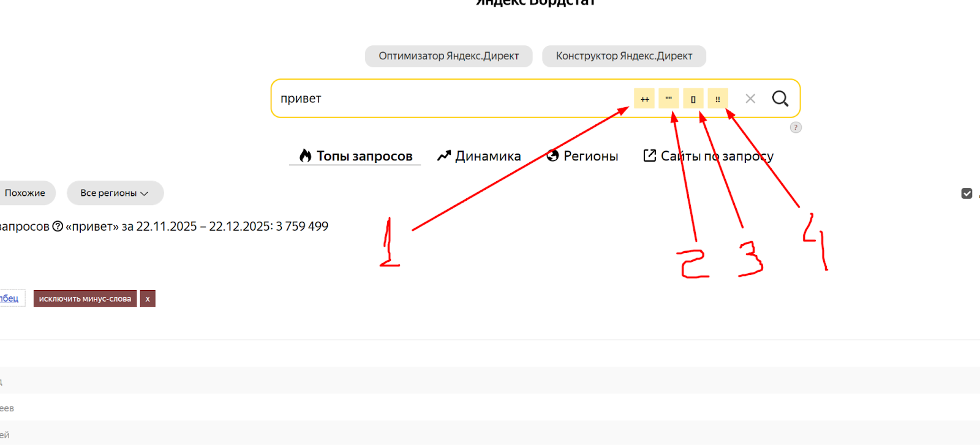Click исключить минус-слова button
This screenshot has width=980, height=445.
tap(85, 299)
